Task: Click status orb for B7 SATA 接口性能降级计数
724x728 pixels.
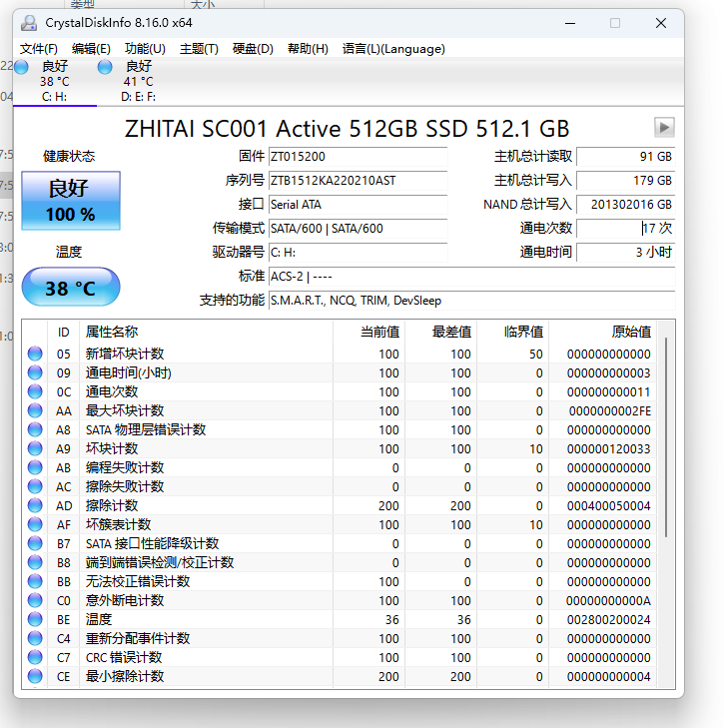Action: pyautogui.click(x=35, y=543)
